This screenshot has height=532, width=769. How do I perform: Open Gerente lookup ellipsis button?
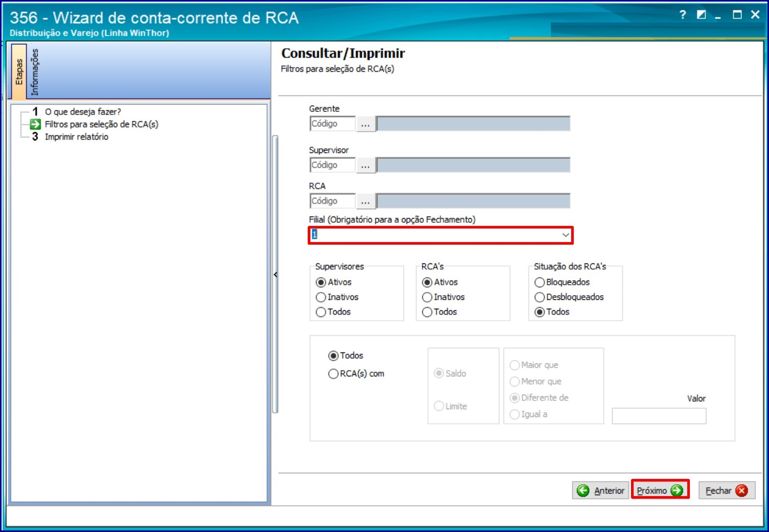point(365,124)
